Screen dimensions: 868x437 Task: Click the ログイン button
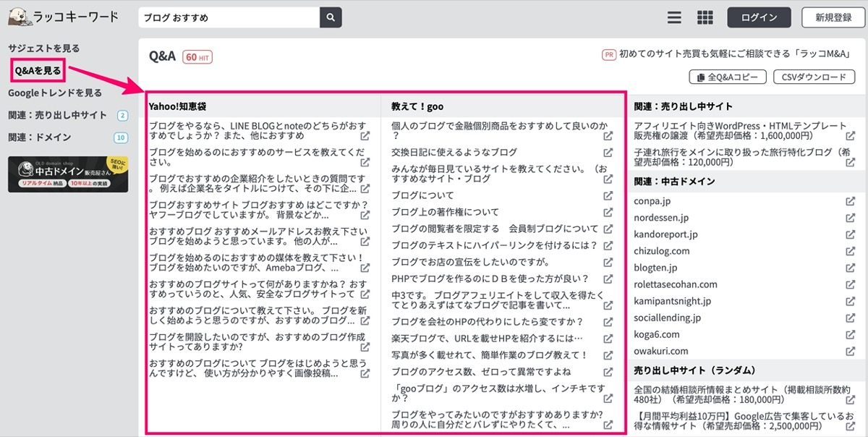(x=759, y=17)
